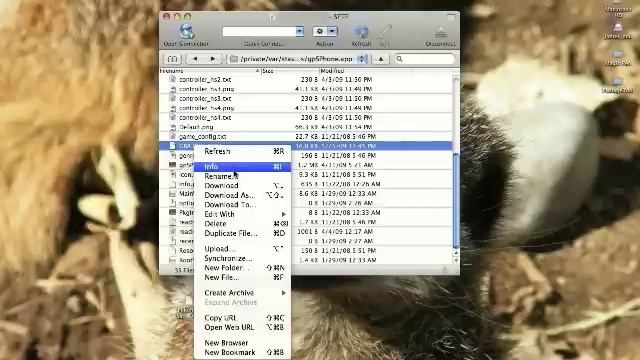Click the file icon beside game_config.txt
Viewport: 640px width, 360px height.
click(172, 136)
